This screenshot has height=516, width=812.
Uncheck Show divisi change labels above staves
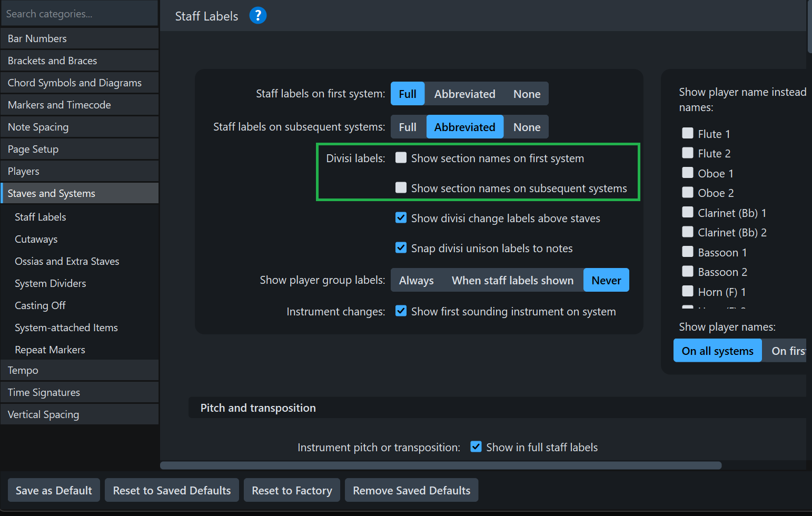tap(401, 218)
